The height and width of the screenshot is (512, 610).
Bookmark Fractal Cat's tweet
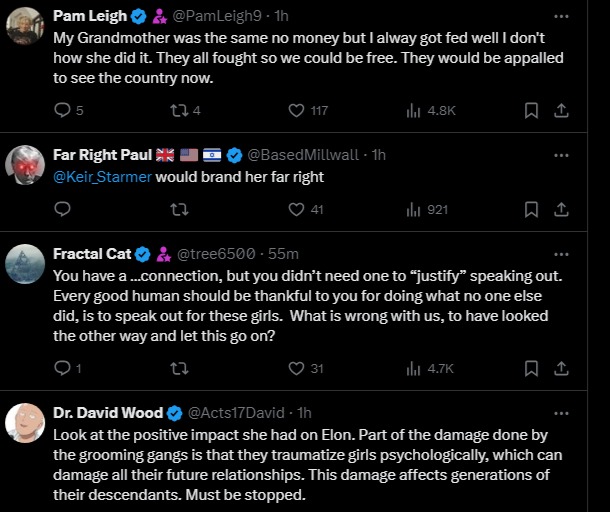pos(532,368)
